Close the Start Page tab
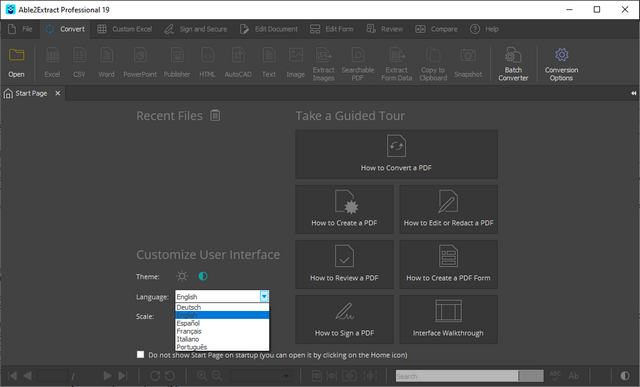The height and width of the screenshot is (387, 640). (58, 93)
